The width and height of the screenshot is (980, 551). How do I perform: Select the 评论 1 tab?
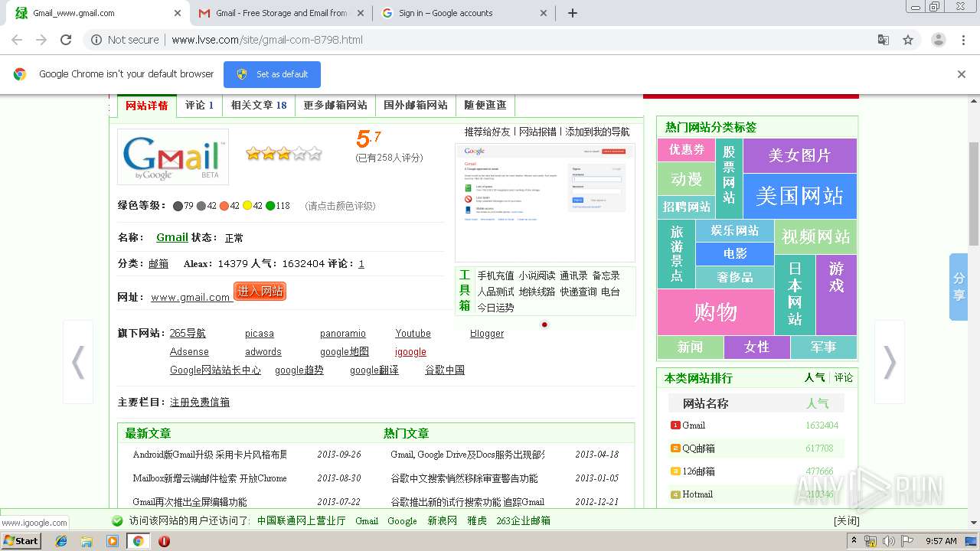click(x=200, y=106)
